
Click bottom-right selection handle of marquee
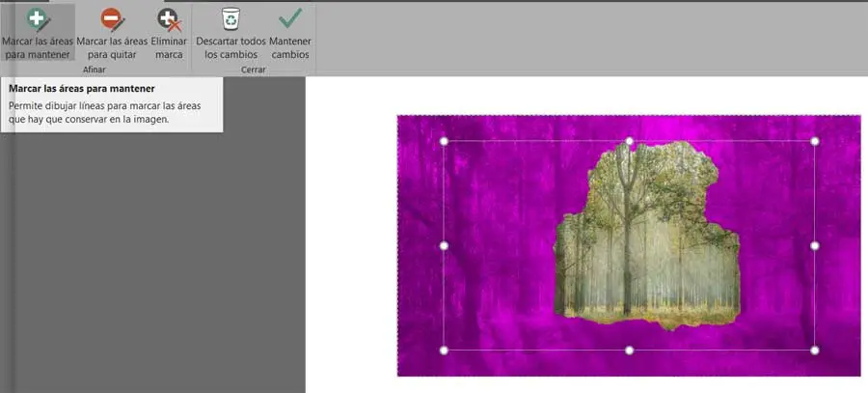coord(814,351)
